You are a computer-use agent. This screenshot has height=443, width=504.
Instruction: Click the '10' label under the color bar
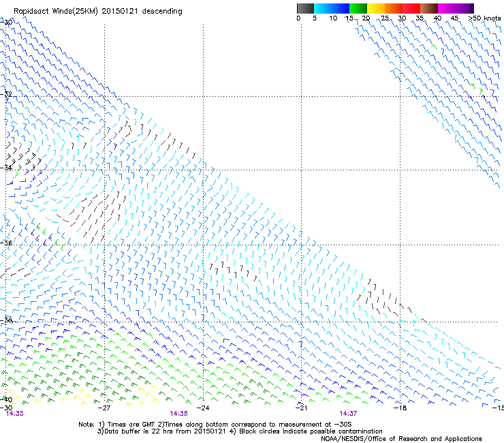[x=333, y=18]
